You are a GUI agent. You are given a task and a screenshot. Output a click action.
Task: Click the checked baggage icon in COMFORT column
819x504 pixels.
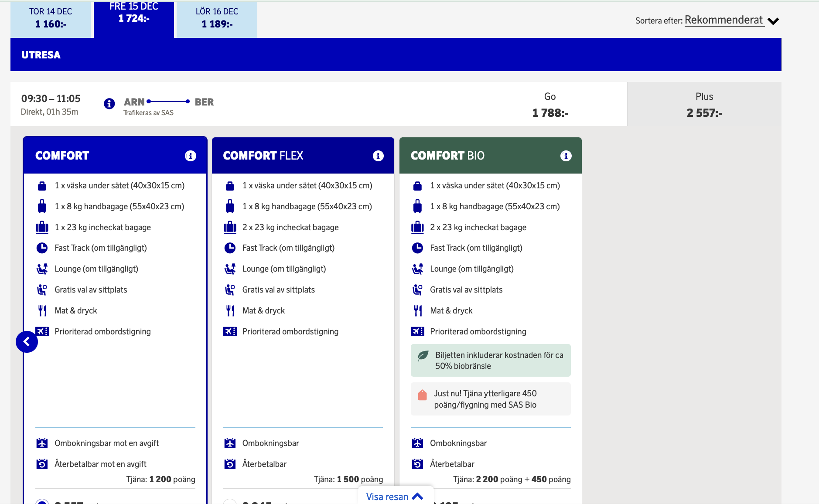tap(42, 227)
